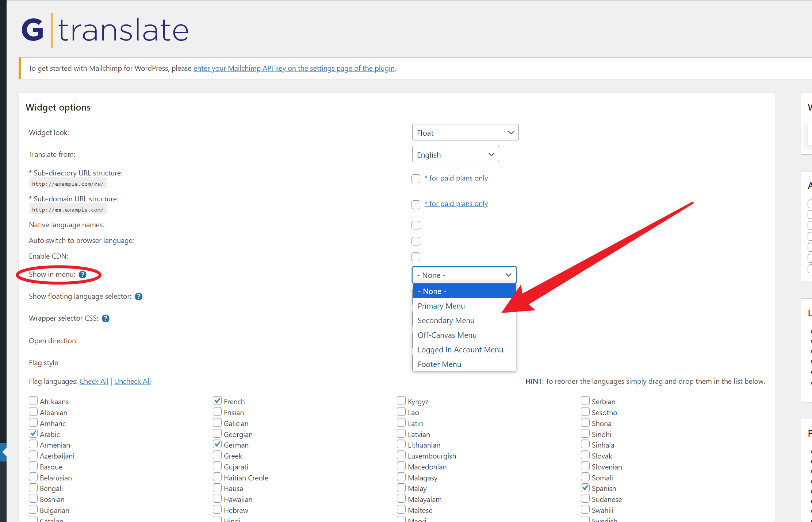Click the help icon next to Wrapper selector CSS
This screenshot has height=522, width=812.
106,318
